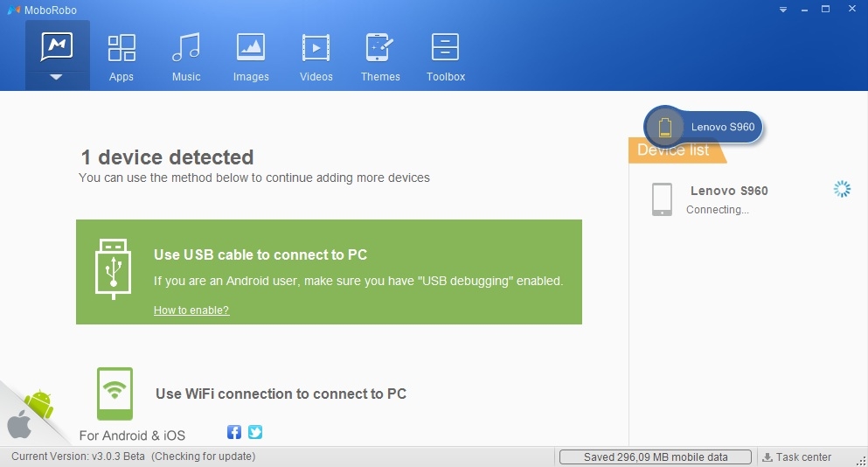This screenshot has height=467, width=868.
Task: Click the phone icon beside Lenovo S960
Action: pos(662,199)
